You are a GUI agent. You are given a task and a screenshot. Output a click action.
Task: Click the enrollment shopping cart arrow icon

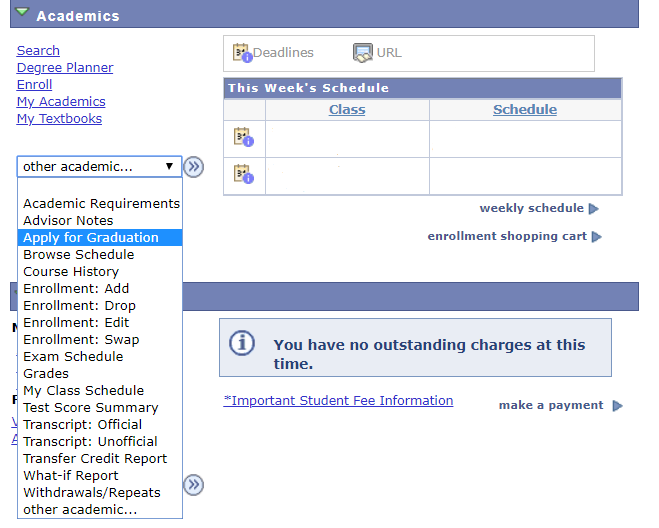tap(596, 237)
